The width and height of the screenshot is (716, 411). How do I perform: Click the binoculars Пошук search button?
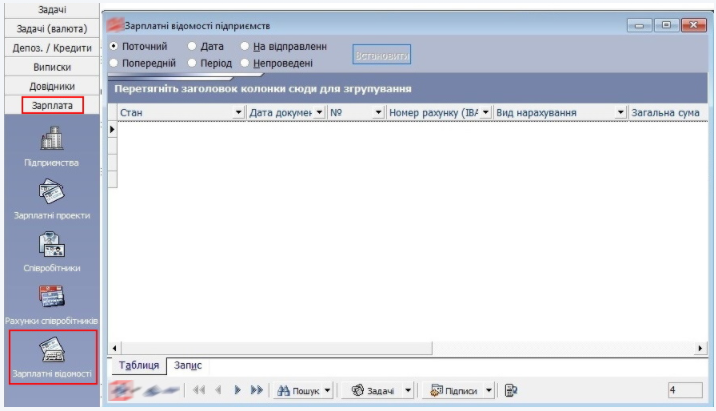coord(299,390)
